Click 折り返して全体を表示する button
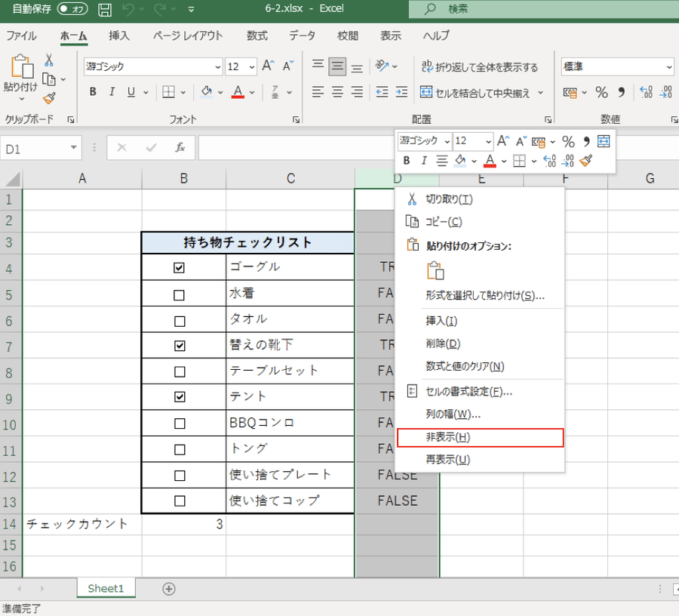Image resolution: width=679 pixels, height=616 pixels. point(479,67)
